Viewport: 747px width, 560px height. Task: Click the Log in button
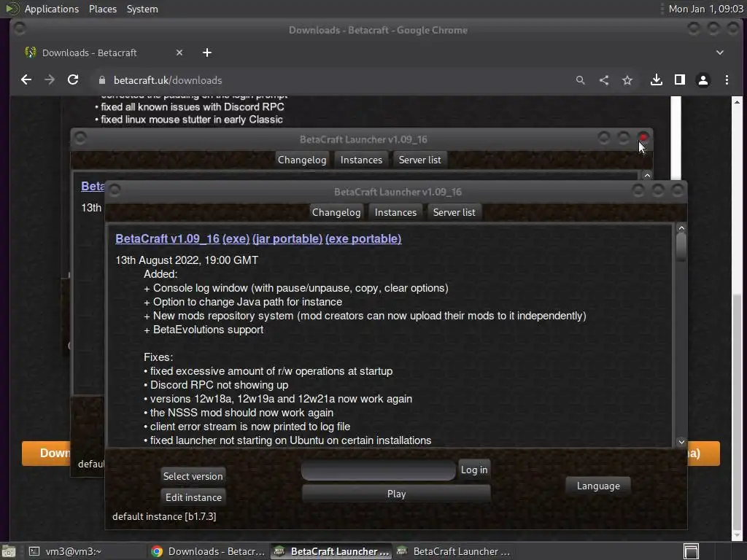point(474,470)
